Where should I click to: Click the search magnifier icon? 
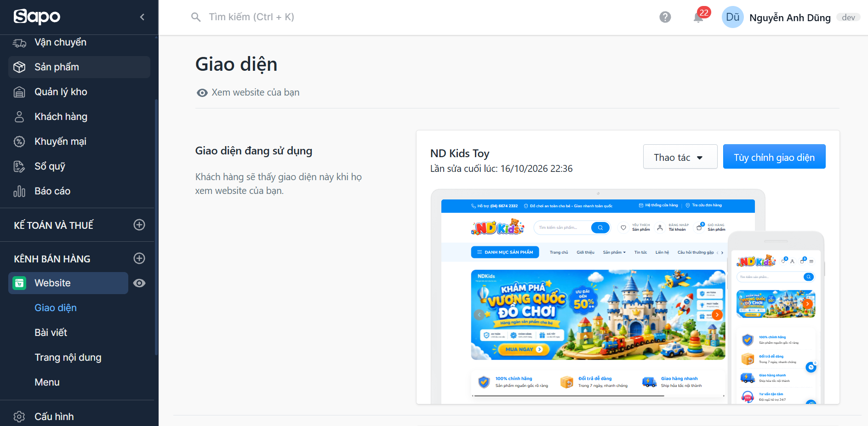[196, 17]
